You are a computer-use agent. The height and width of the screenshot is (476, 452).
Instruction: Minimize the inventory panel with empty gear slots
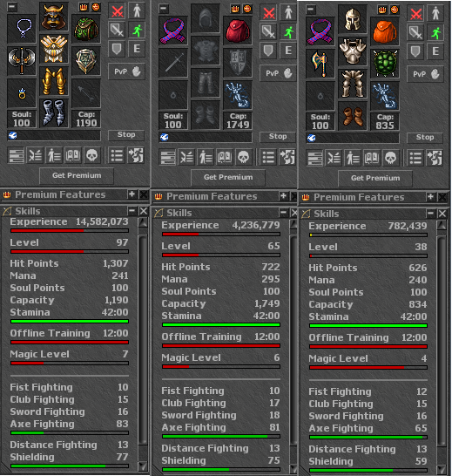163,8
